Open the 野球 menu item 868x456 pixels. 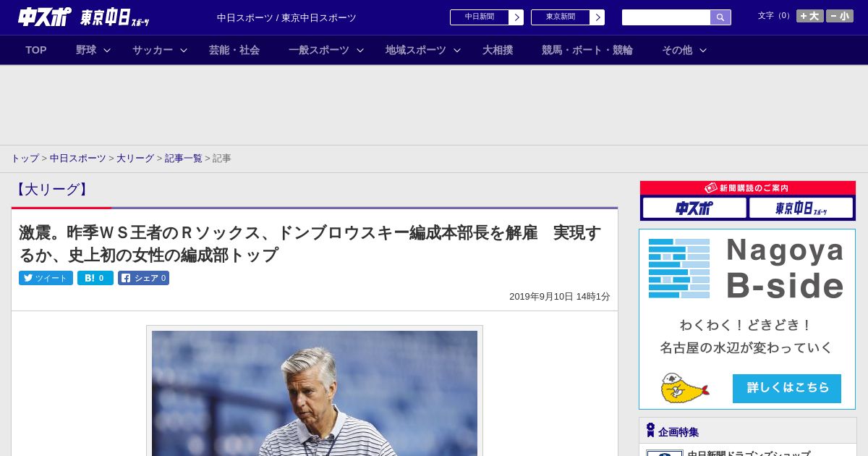coord(86,50)
